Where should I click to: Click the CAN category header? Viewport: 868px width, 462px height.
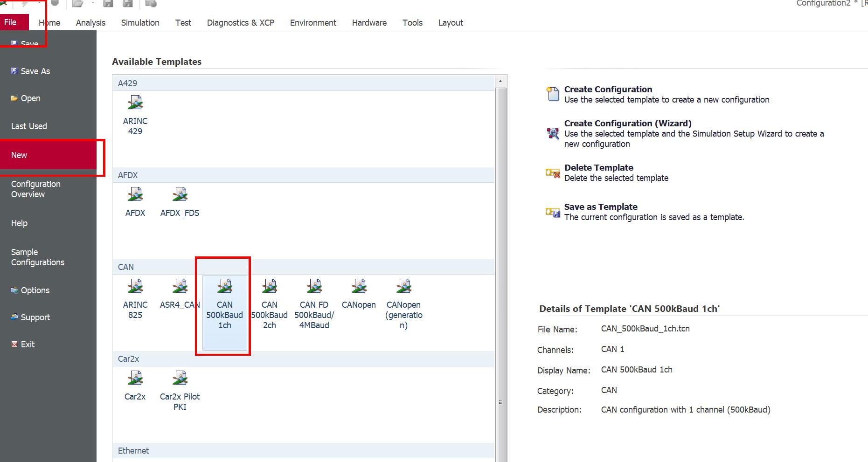pos(303,267)
